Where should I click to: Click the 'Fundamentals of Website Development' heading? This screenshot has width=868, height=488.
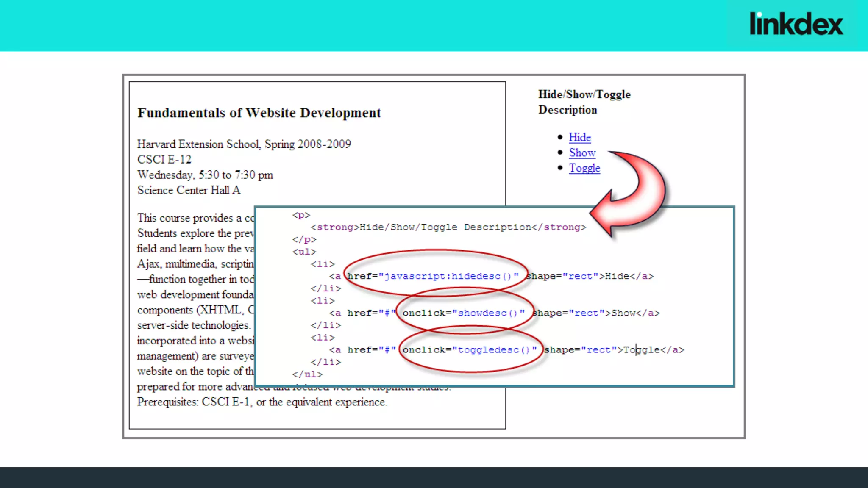259,113
